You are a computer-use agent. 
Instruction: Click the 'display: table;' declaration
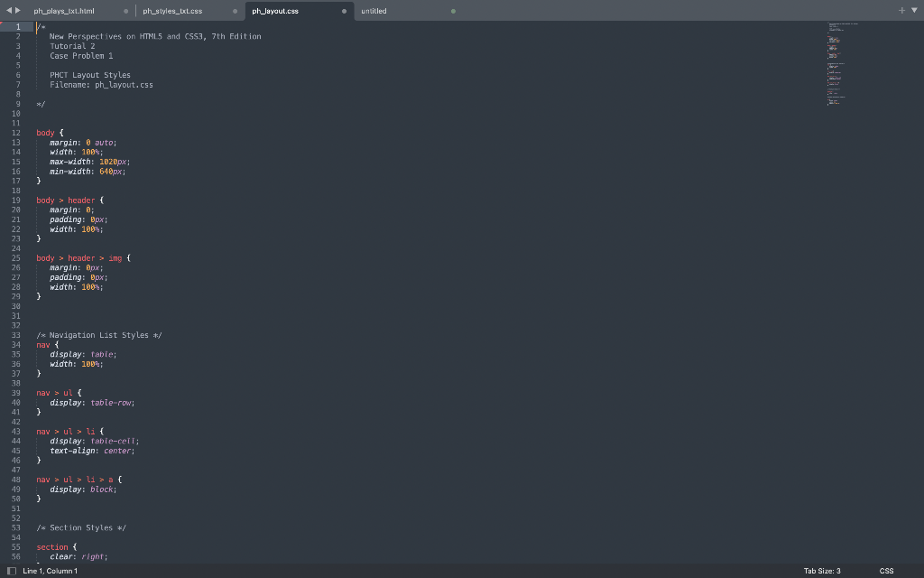tap(83, 354)
